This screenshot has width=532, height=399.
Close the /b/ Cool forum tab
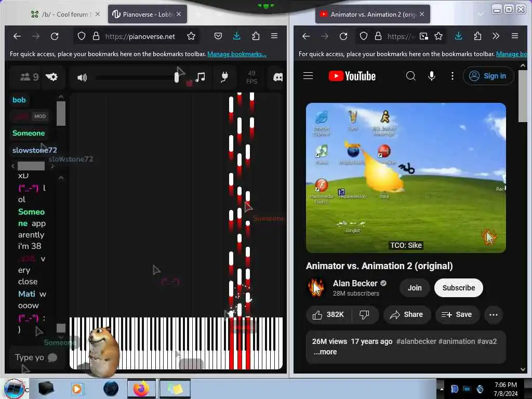click(x=98, y=14)
